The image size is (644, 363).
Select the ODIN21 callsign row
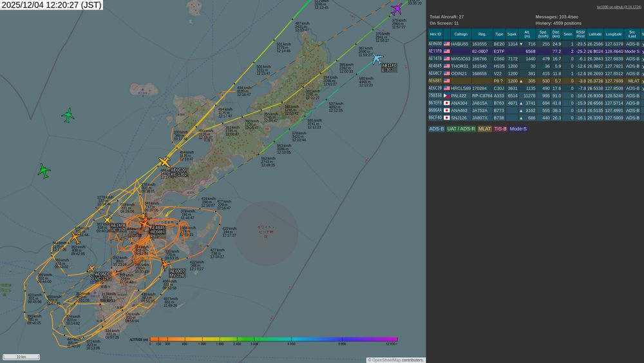click(x=536, y=74)
